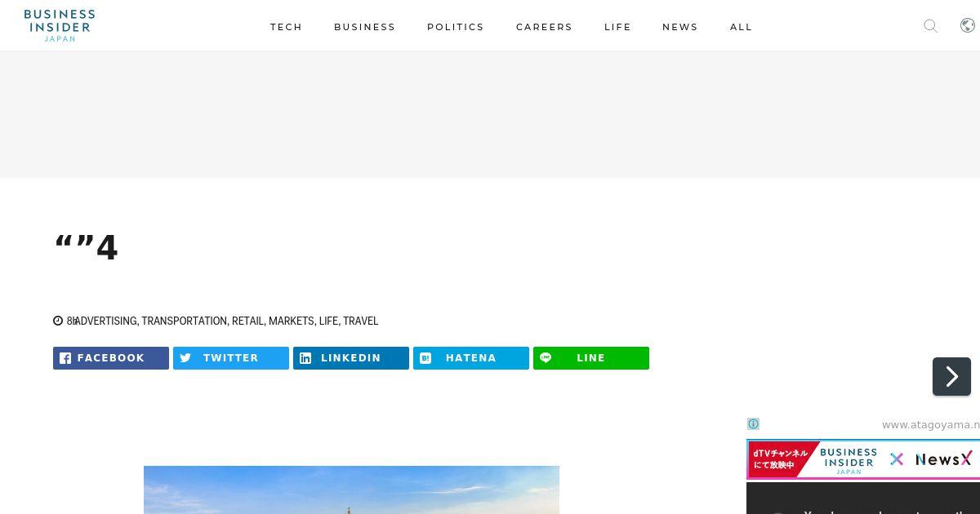Share article on Twitter

point(231,358)
